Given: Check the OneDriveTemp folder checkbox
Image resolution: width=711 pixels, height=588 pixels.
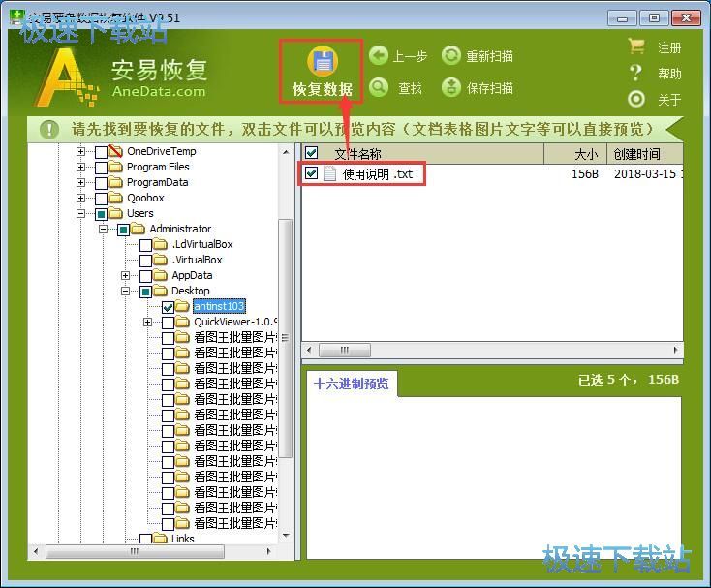Looking at the screenshot, I should pyautogui.click(x=101, y=152).
